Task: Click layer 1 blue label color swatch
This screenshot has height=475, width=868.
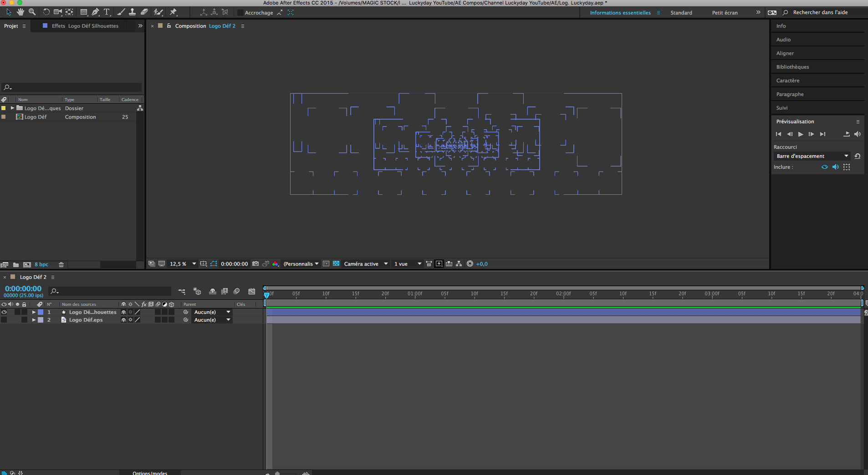Action: click(x=41, y=312)
